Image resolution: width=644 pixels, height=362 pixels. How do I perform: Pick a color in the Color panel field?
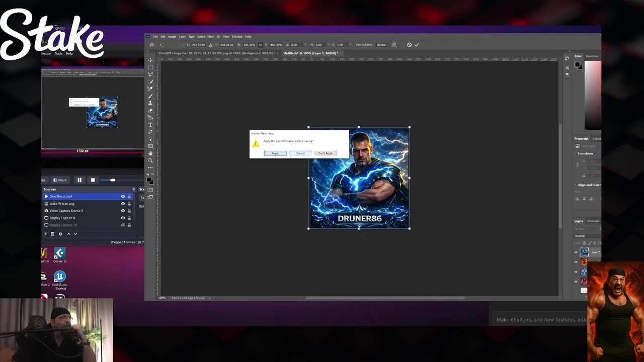(593, 96)
